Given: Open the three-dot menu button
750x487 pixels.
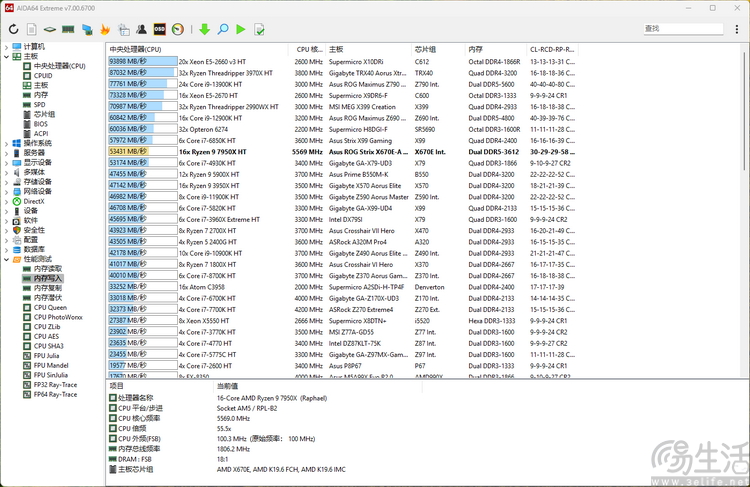Looking at the screenshot, I should (x=737, y=29).
